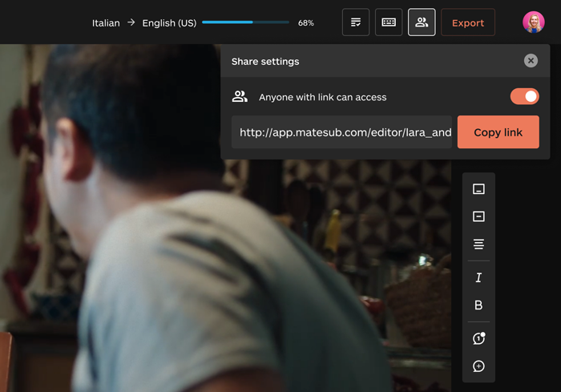Open the user profile avatar
The width and height of the screenshot is (561, 392).
[x=533, y=22]
